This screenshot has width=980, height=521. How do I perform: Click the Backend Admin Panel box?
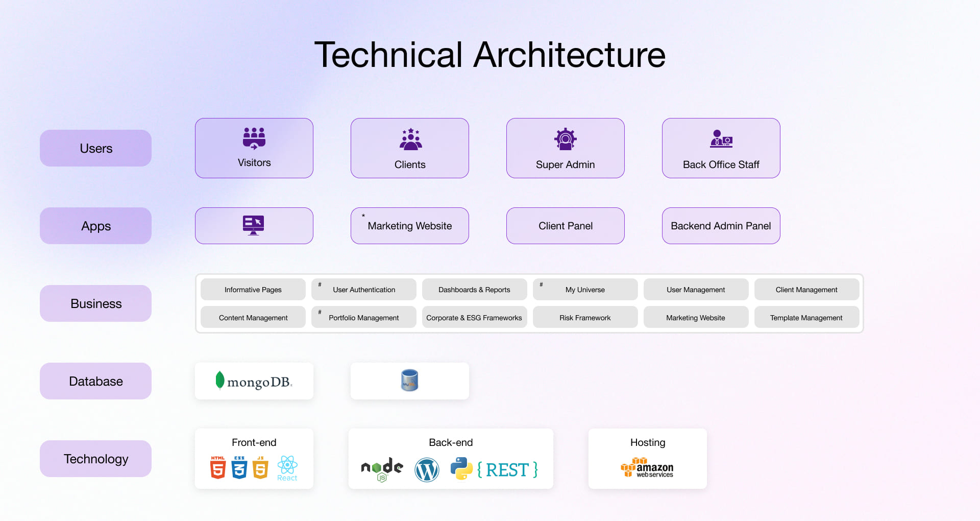[x=721, y=225]
